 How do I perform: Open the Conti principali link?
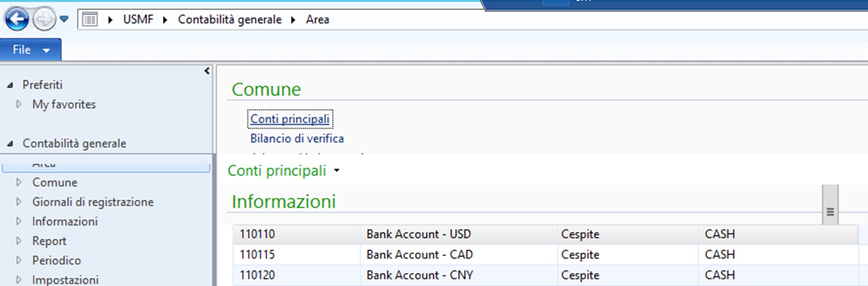290,119
